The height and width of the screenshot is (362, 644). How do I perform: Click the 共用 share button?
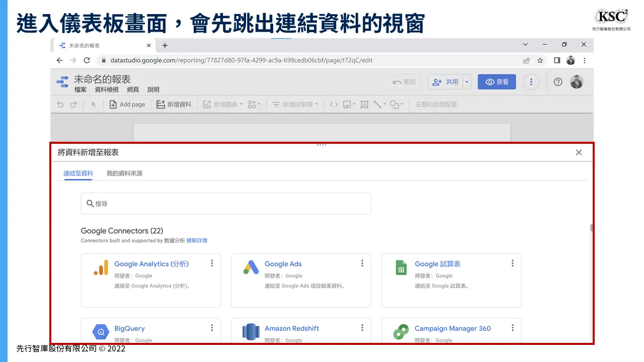445,82
